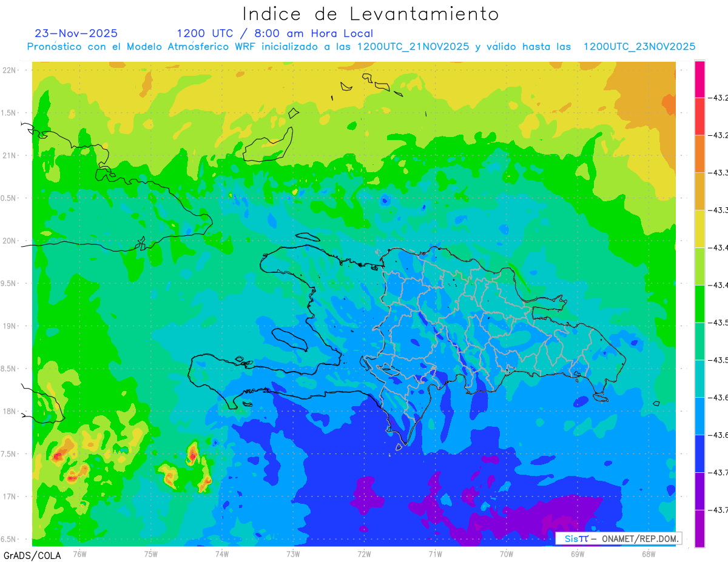Click the turquoise-cyan legend swatch
This screenshot has width=728, height=562.
699,378
